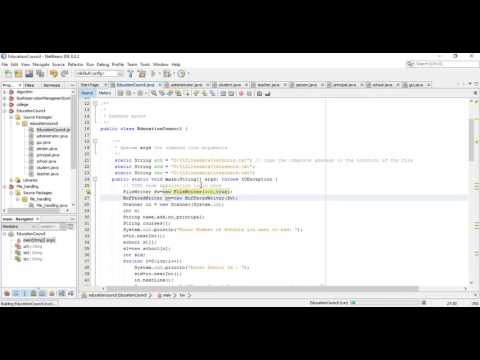Click the Clean and Build Project icon
Image resolution: width=480 pixels, height=360 pixels.
[x=142, y=74]
